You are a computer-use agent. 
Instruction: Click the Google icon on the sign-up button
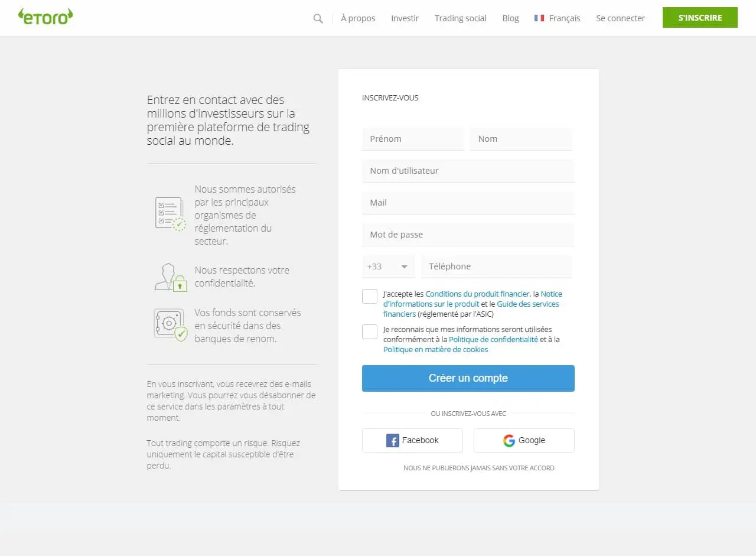(x=509, y=440)
